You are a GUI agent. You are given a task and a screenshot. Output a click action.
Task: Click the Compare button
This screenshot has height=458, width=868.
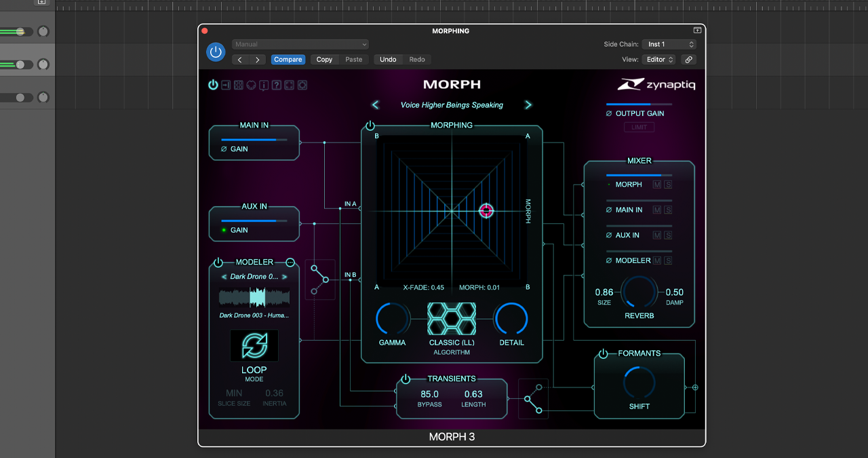tap(288, 60)
